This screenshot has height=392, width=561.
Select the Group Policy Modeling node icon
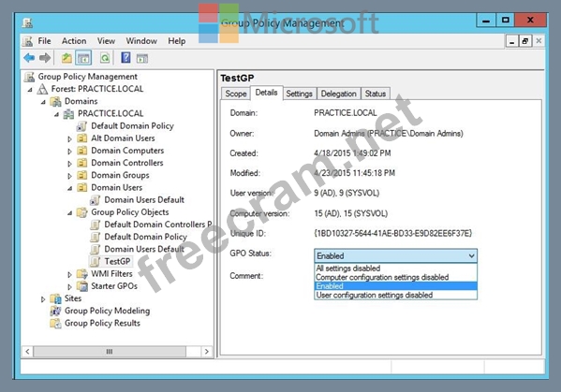[x=55, y=311]
